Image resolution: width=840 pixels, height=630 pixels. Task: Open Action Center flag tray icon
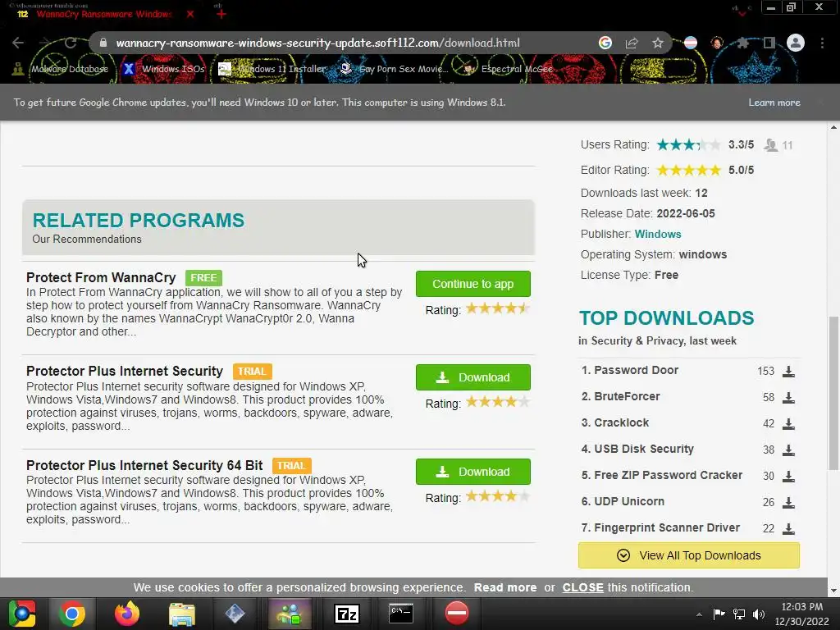click(x=719, y=614)
